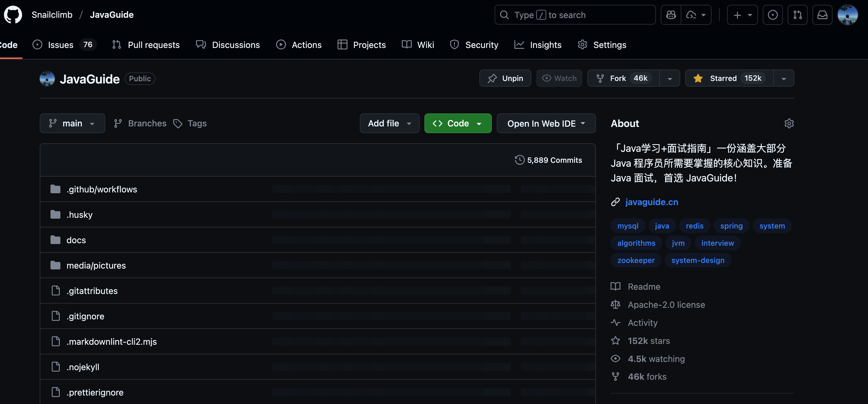Unpin the repository with the Unpin button
This screenshot has width=868, height=404.
pos(505,78)
